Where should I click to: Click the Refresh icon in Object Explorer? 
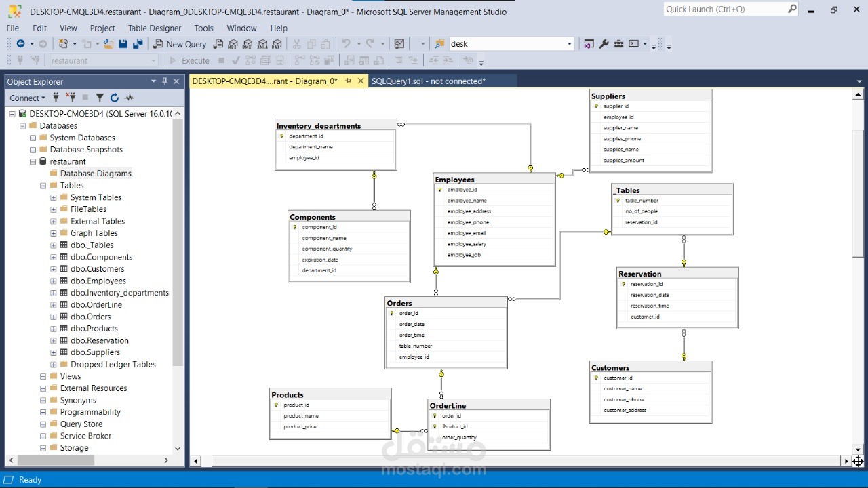[115, 98]
